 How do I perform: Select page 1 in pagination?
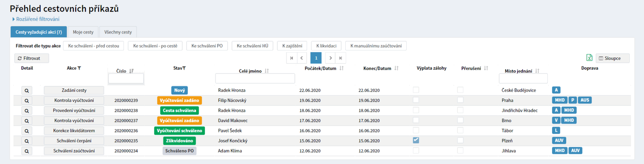[x=316, y=58]
